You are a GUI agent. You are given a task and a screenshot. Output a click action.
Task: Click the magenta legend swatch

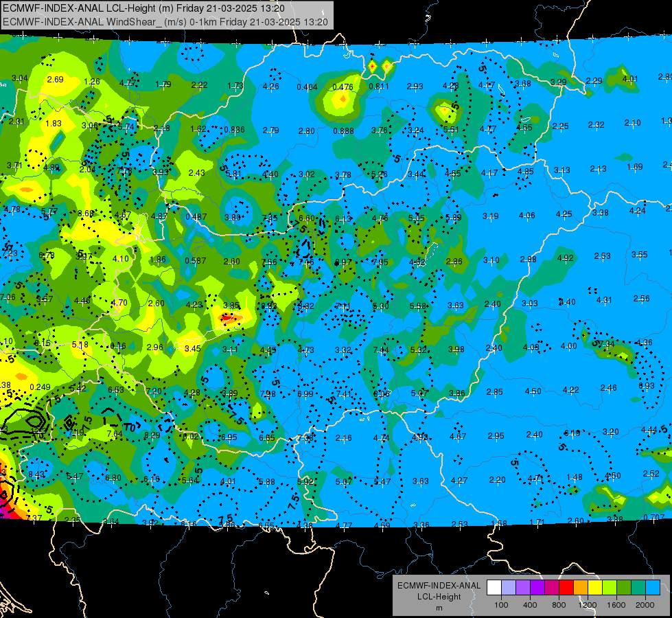[x=552, y=588]
